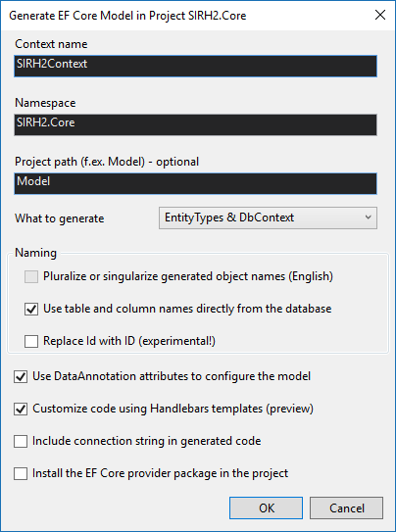Viewport: 396px width, 532px height.
Task: Click the Naming group label
Action: (36, 253)
